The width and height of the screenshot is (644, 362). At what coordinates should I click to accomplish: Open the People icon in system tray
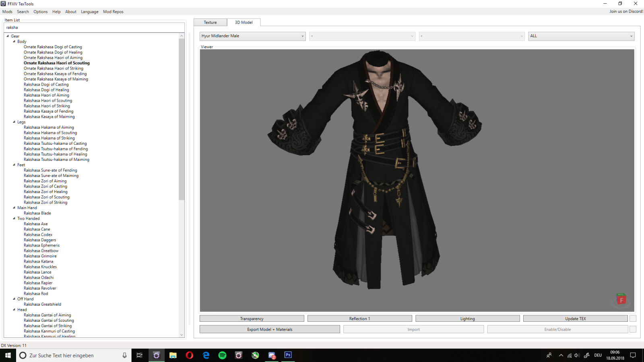tap(549, 355)
